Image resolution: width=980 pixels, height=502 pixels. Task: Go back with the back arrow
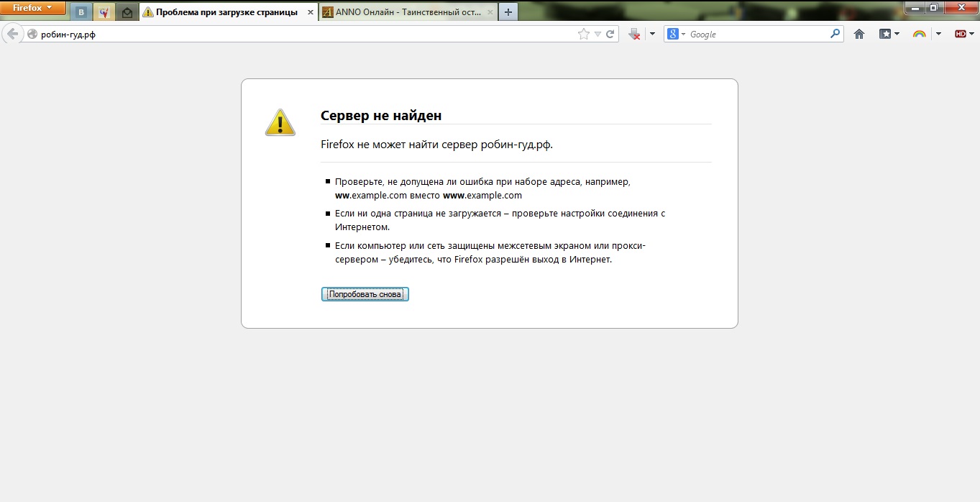tap(12, 34)
